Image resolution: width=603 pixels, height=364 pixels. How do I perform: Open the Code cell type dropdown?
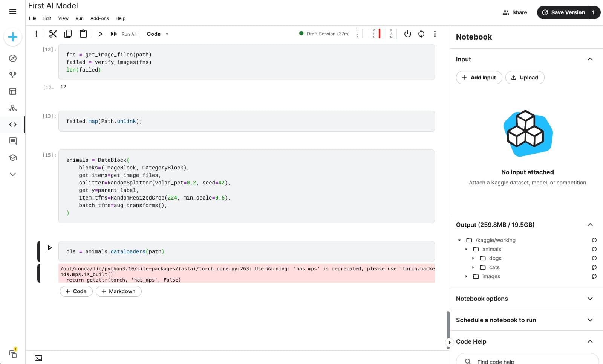(x=158, y=34)
